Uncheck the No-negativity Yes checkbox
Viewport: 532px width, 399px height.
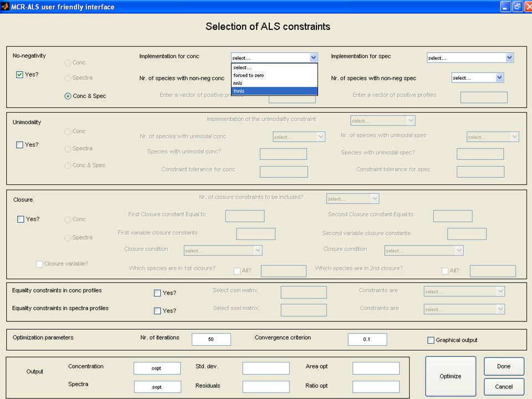[x=20, y=75]
